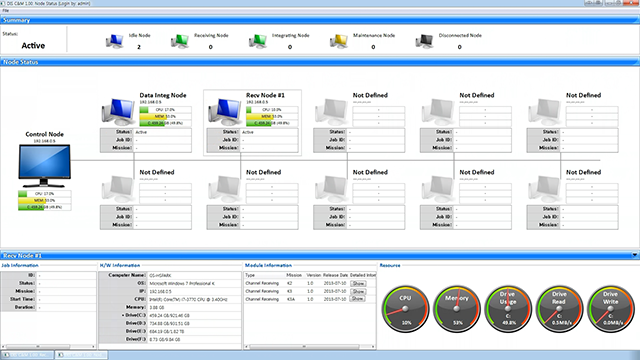Collapse the Recv Node #1 panel via its header arrow
Viewport: 640px width, 360px height.
[x=635, y=255]
